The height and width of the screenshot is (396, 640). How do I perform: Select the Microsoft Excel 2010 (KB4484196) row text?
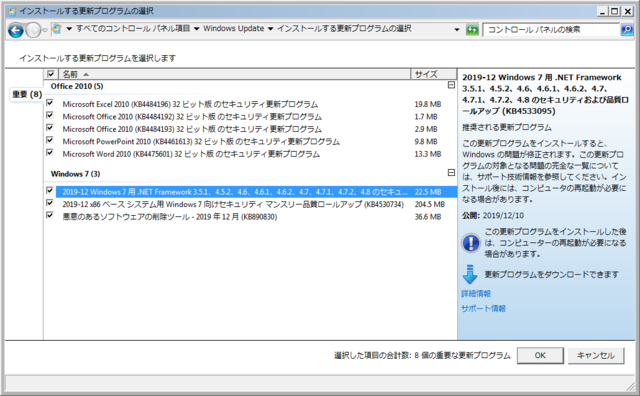190,104
